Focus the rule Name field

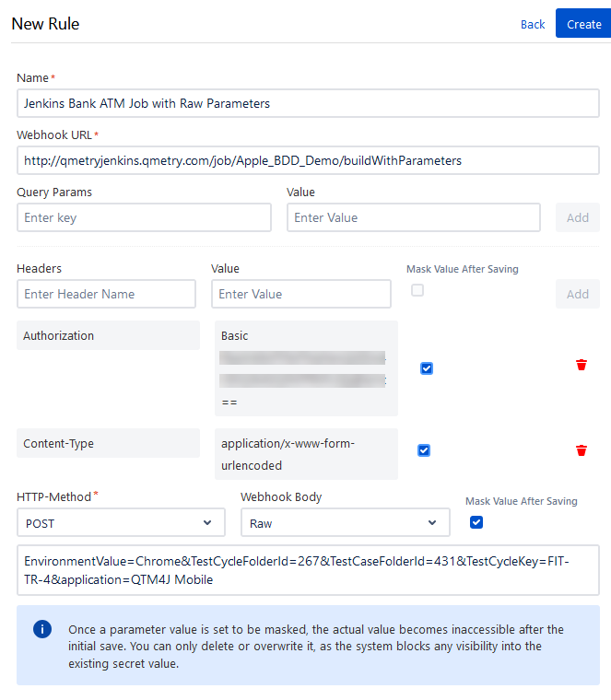pos(308,103)
